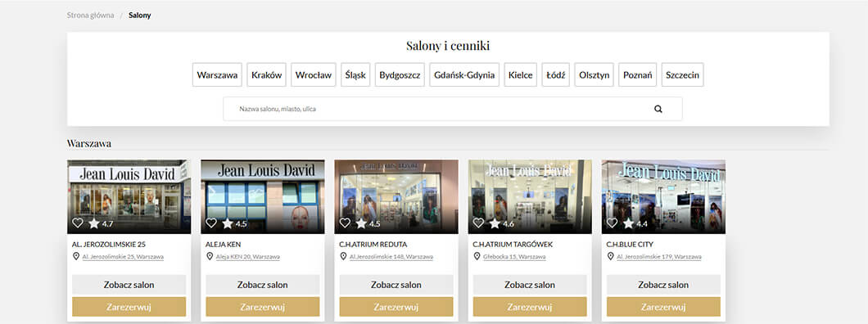The height and width of the screenshot is (324, 868).
Task: Click the C.H.ATRIUM REDUTA salon title
Action: (x=373, y=245)
